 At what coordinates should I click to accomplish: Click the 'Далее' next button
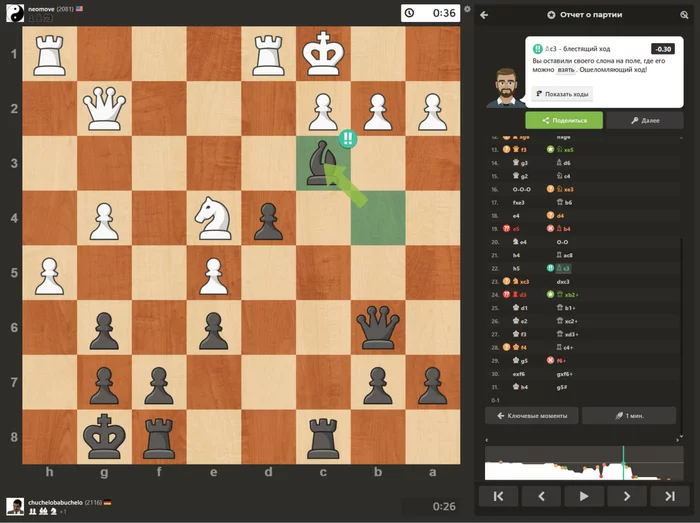[x=645, y=120]
